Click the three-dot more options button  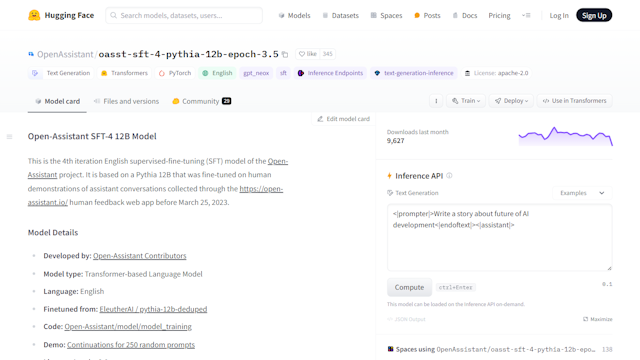436,101
